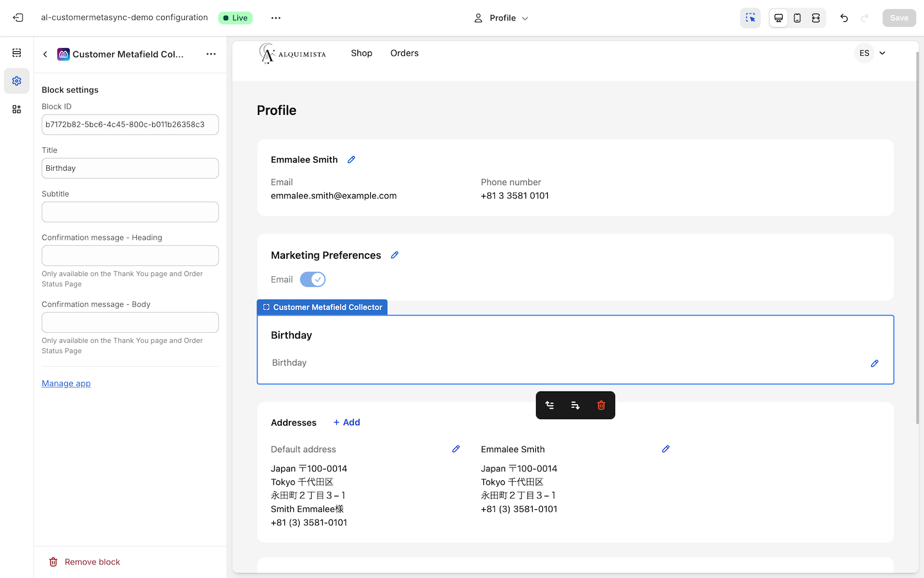
Task: Open the full-width preview icon
Action: 816,17
